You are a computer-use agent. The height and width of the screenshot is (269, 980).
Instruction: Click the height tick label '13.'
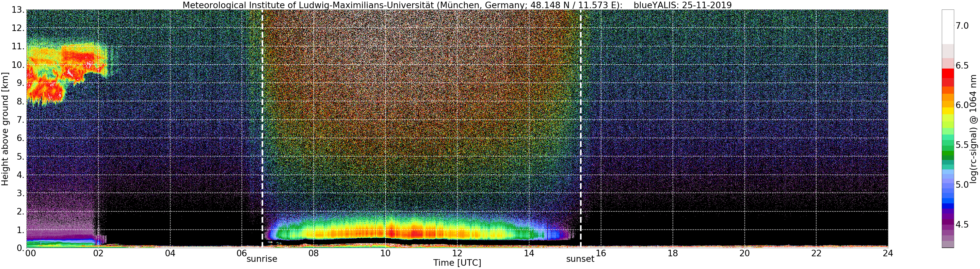click(18, 10)
